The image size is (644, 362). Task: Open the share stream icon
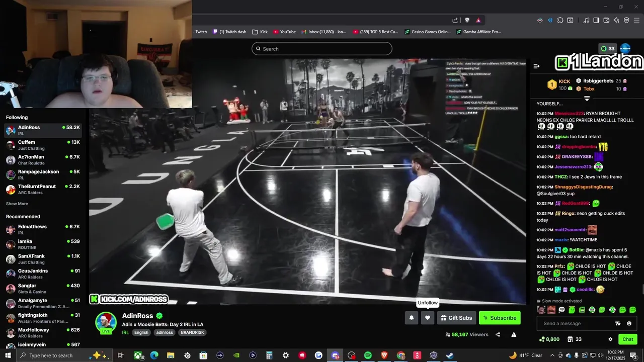point(498,334)
